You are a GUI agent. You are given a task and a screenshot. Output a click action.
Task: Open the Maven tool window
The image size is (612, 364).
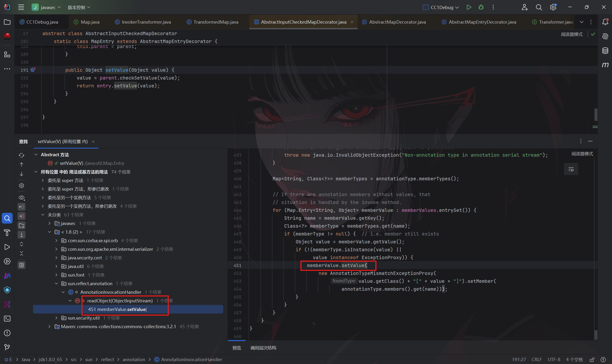click(x=605, y=65)
